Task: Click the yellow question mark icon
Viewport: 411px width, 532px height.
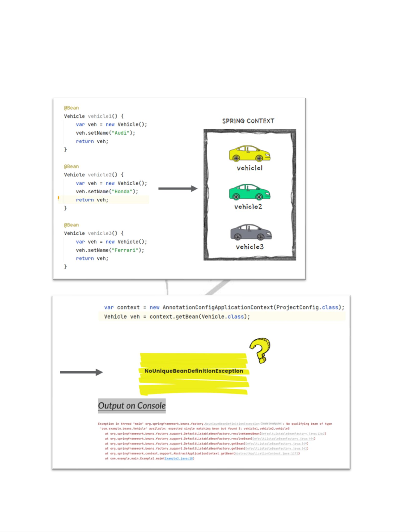Action: tap(260, 350)
